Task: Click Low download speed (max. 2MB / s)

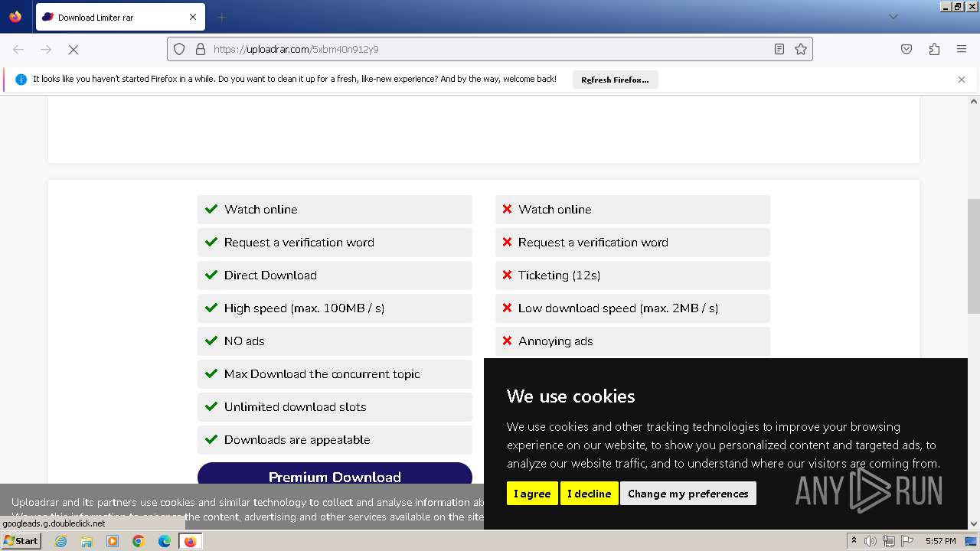Action: pyautogui.click(x=632, y=308)
